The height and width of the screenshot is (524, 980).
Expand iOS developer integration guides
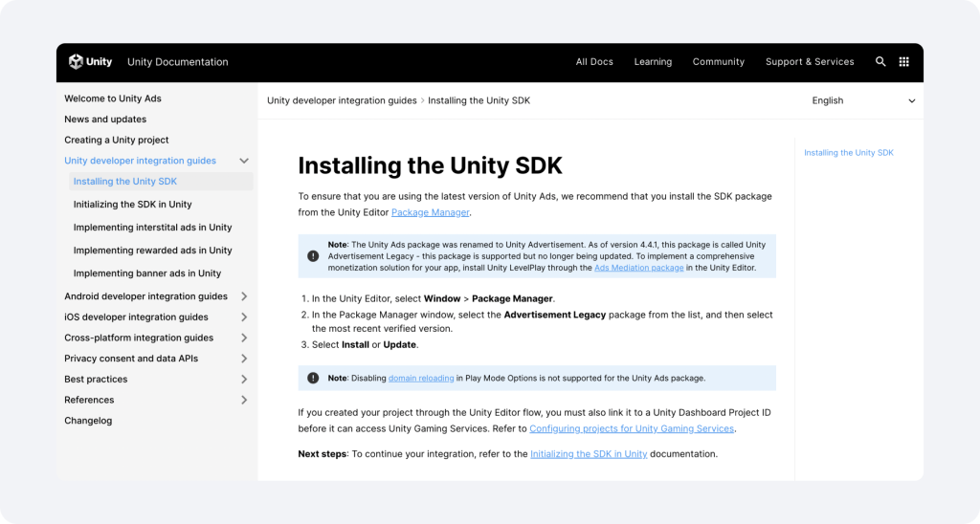point(244,317)
